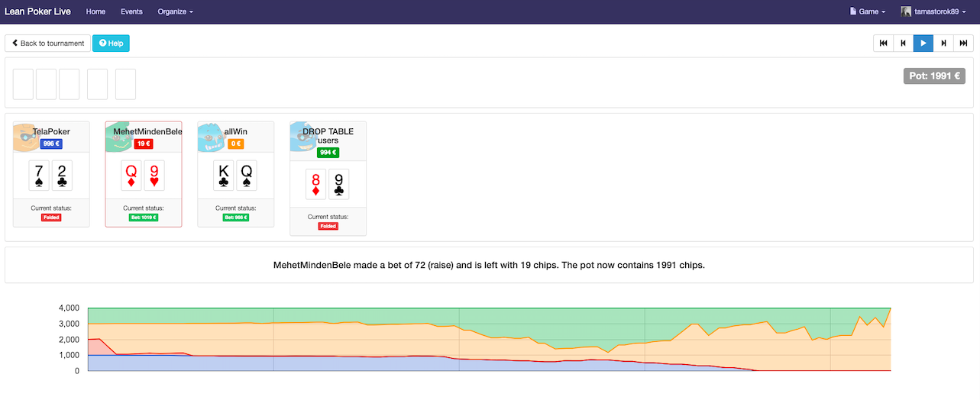Go to the Home page
Screen dimensions: 980x400
pos(95,12)
